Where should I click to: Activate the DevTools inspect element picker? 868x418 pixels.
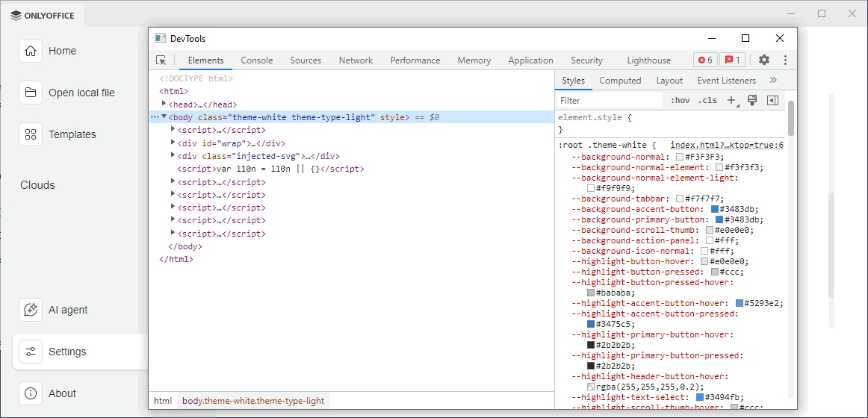(x=161, y=60)
